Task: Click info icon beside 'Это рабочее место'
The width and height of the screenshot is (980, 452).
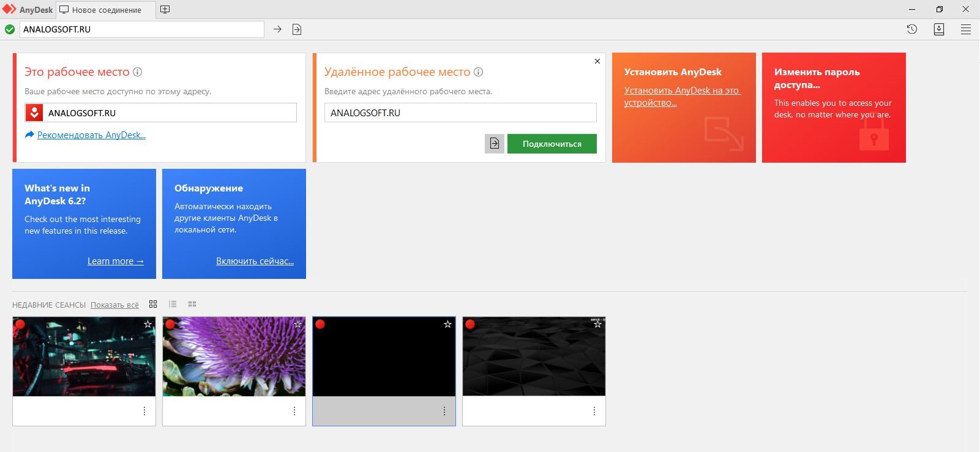Action: coord(138,72)
